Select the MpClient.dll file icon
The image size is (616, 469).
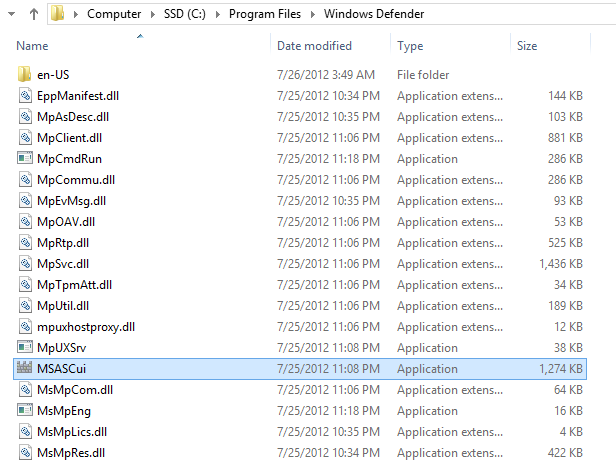tap(25, 137)
